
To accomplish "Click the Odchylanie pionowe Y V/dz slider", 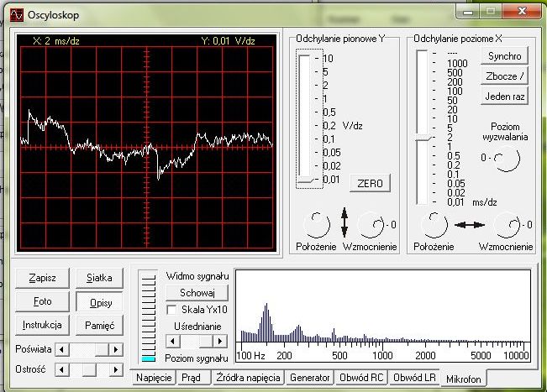I will tap(303, 178).
